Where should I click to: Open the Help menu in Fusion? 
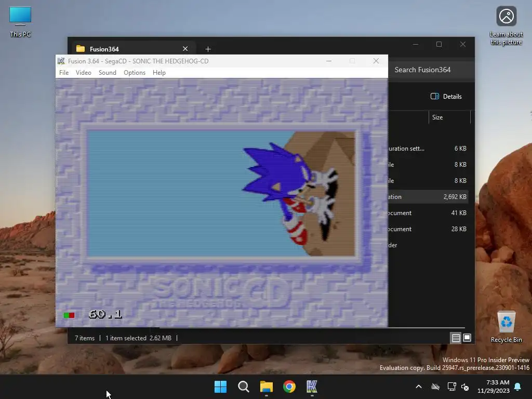[159, 73]
